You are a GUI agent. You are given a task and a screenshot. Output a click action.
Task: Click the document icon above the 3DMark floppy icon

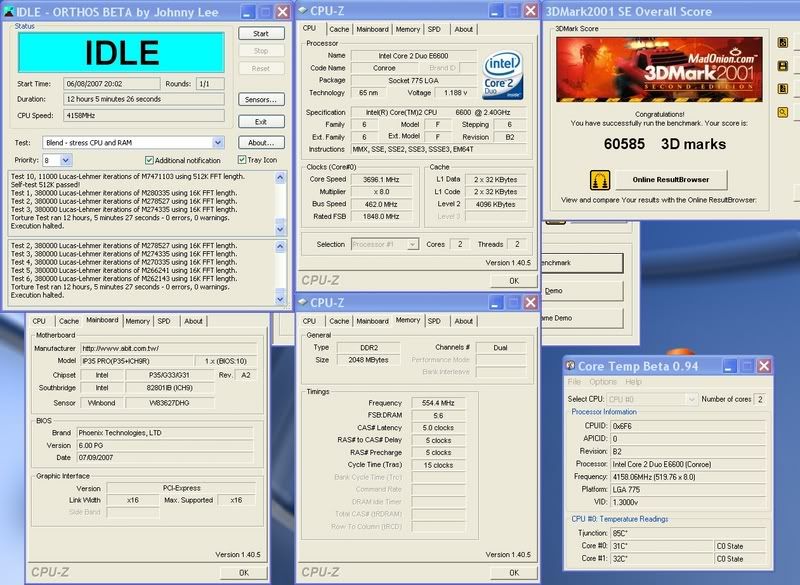click(783, 42)
